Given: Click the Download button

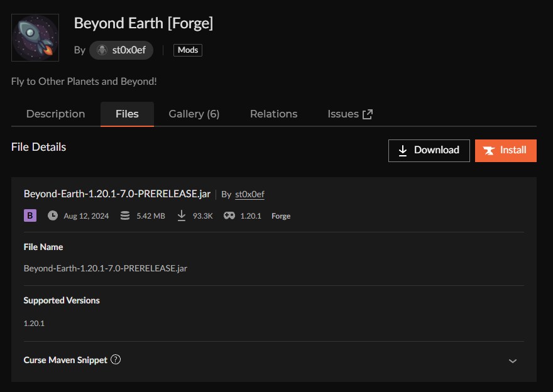Looking at the screenshot, I should click(429, 150).
